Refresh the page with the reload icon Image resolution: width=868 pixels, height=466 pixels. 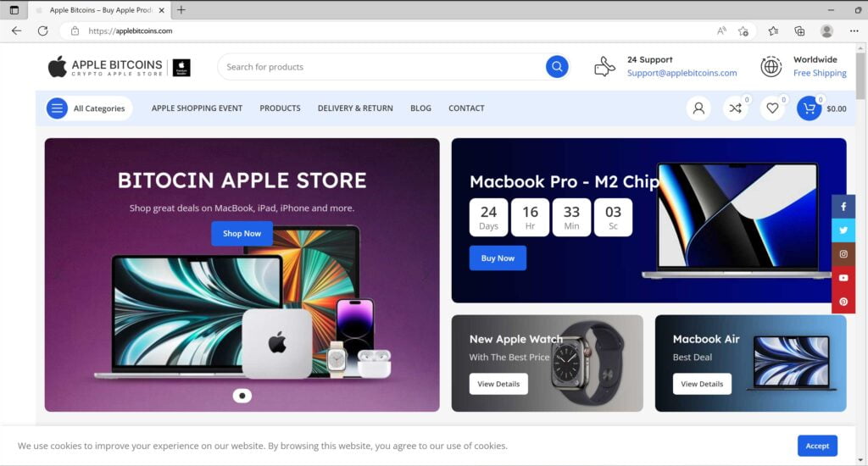pos(42,31)
